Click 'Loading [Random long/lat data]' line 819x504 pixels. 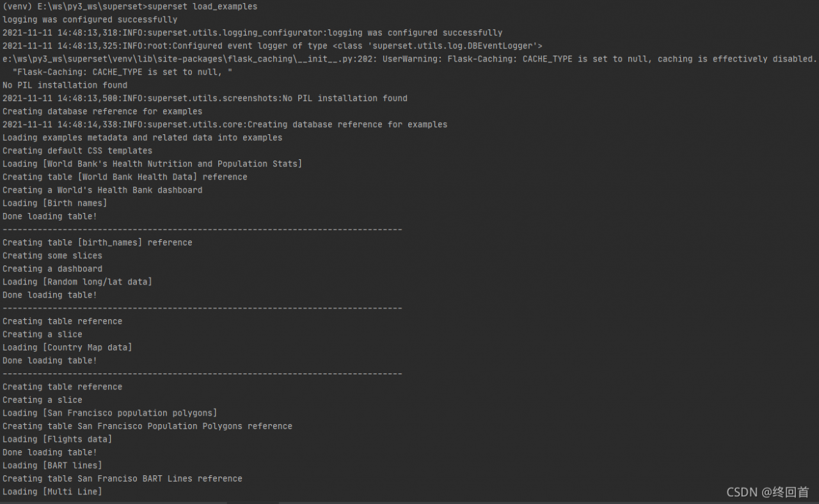(77, 282)
